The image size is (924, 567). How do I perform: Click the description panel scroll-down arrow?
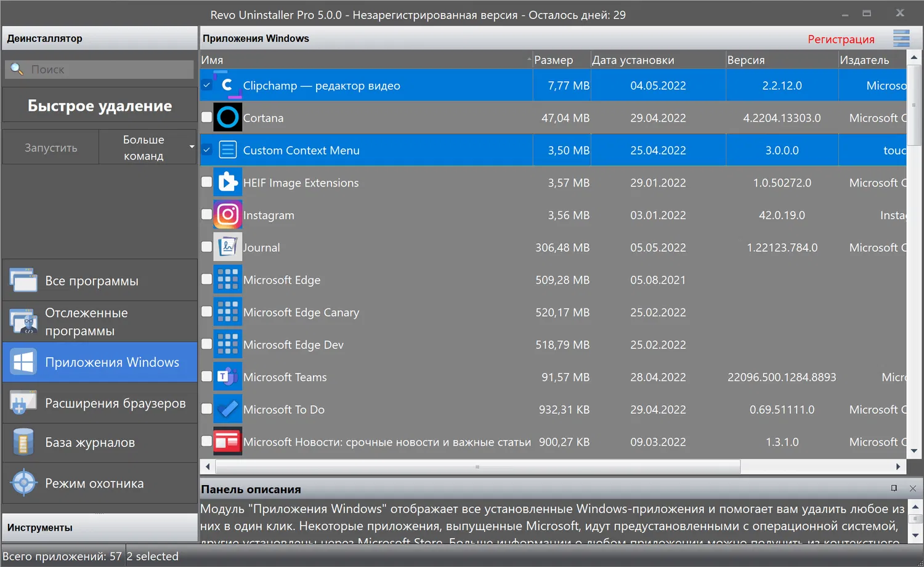coord(915,535)
